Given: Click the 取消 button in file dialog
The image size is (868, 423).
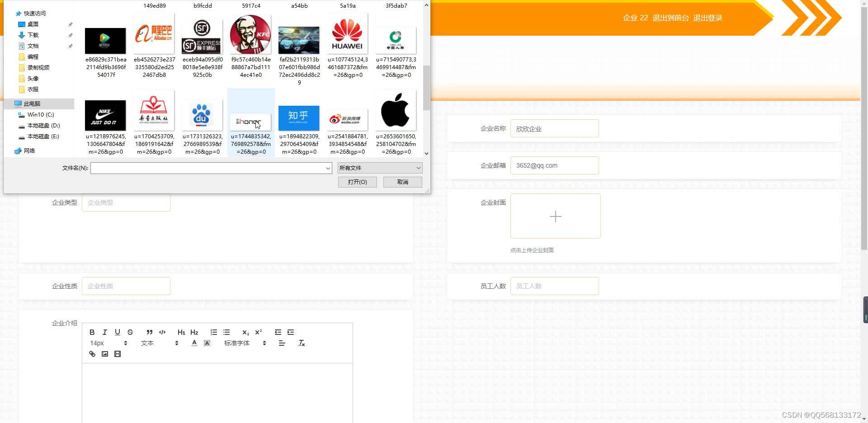Looking at the screenshot, I should tap(402, 182).
